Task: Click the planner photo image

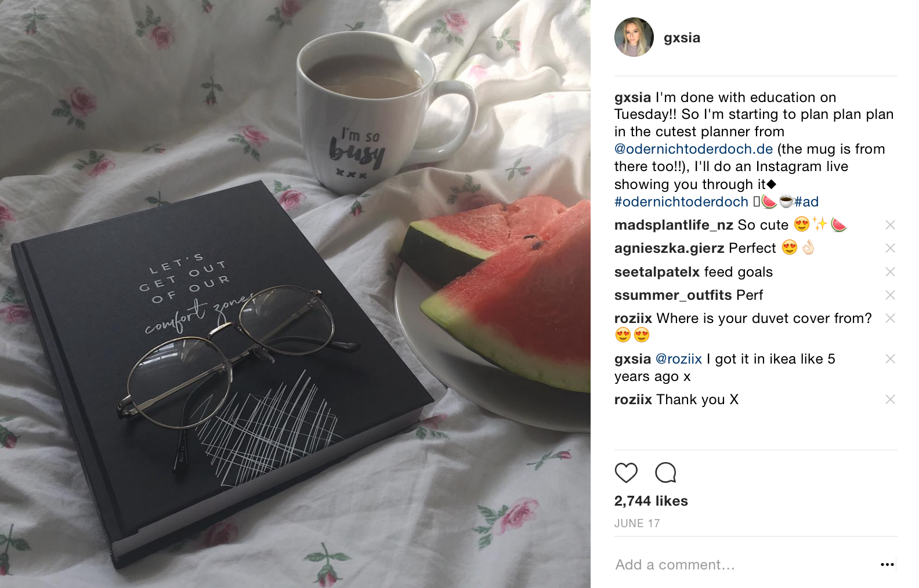Action: (x=295, y=294)
